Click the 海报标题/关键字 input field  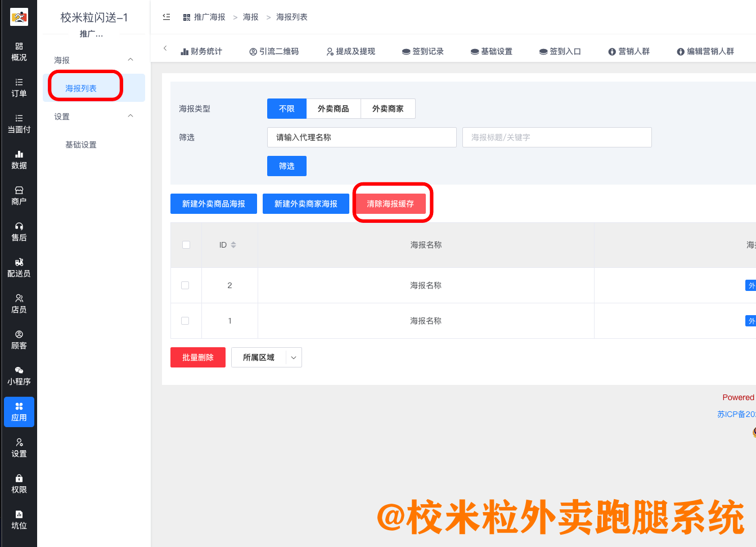coord(556,137)
